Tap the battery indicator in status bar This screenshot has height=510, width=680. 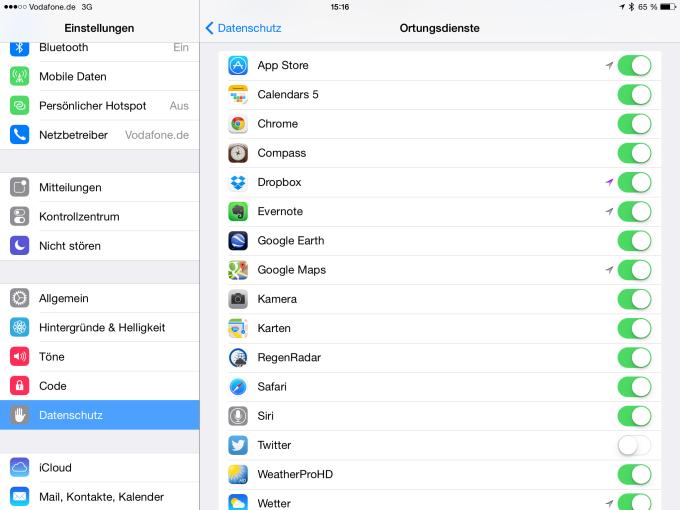pos(667,7)
